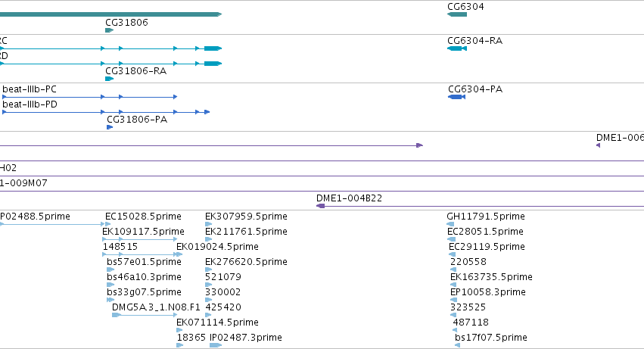Select the beat-IIIb-PC feature line

point(89,97)
